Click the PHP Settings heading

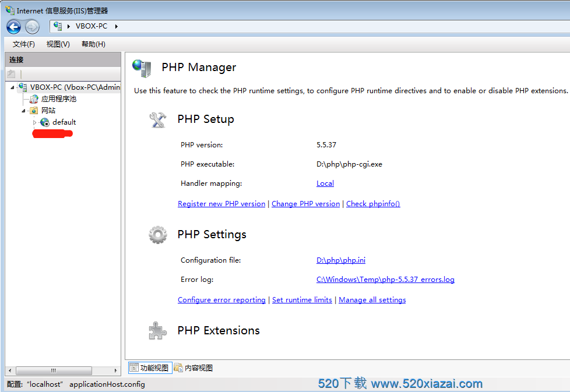click(x=212, y=235)
